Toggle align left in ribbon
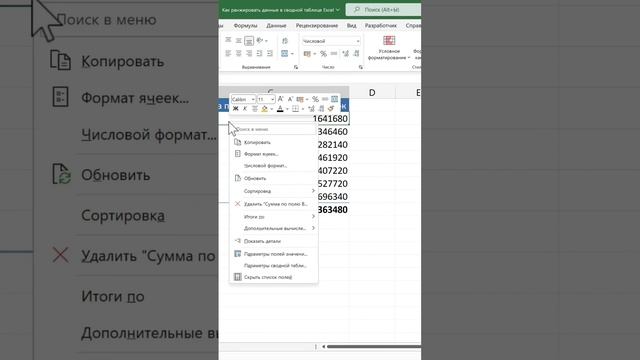The height and width of the screenshot is (360, 640). (228, 53)
